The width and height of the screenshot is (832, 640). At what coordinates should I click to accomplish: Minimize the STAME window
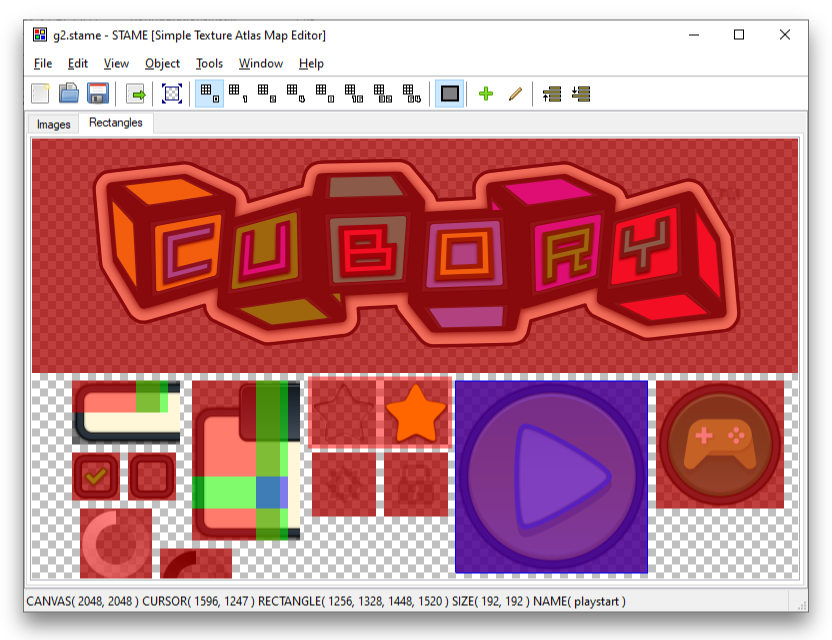(694, 35)
